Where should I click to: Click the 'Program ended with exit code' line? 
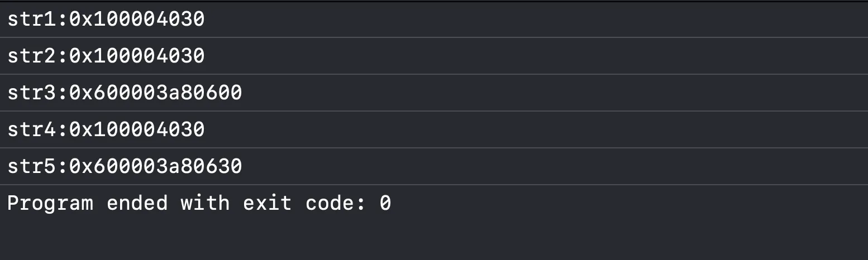[199, 203]
